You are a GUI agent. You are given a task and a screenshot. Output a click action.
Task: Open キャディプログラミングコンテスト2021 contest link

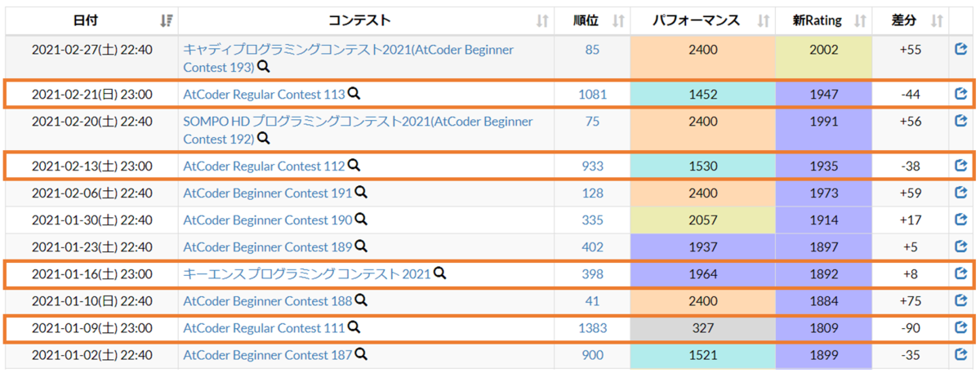[x=349, y=58]
